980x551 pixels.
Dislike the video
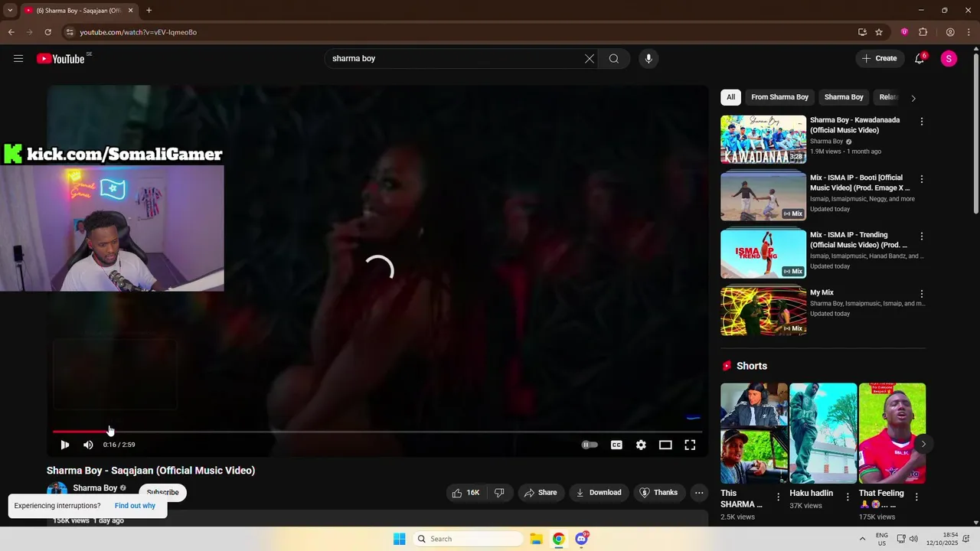[499, 493]
